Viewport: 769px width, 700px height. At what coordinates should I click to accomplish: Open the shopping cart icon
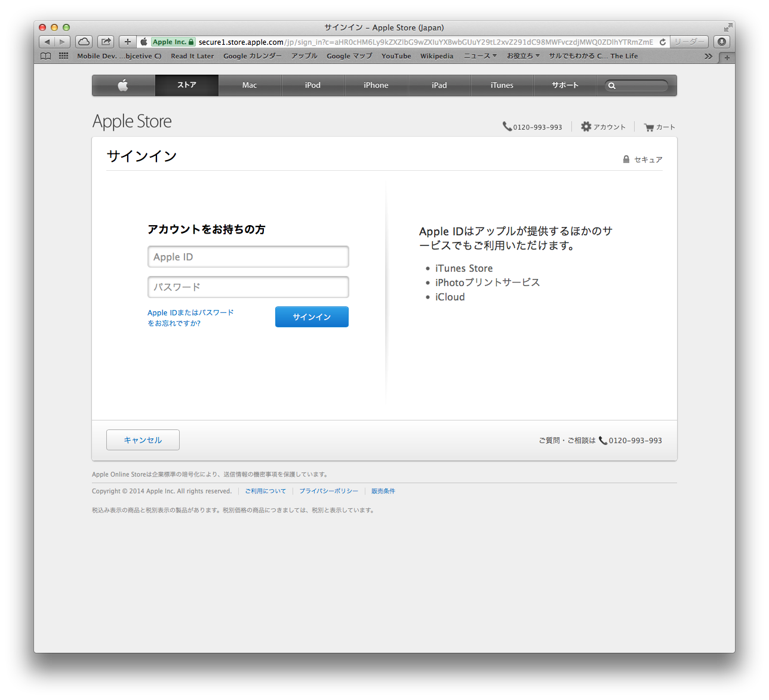coord(648,127)
